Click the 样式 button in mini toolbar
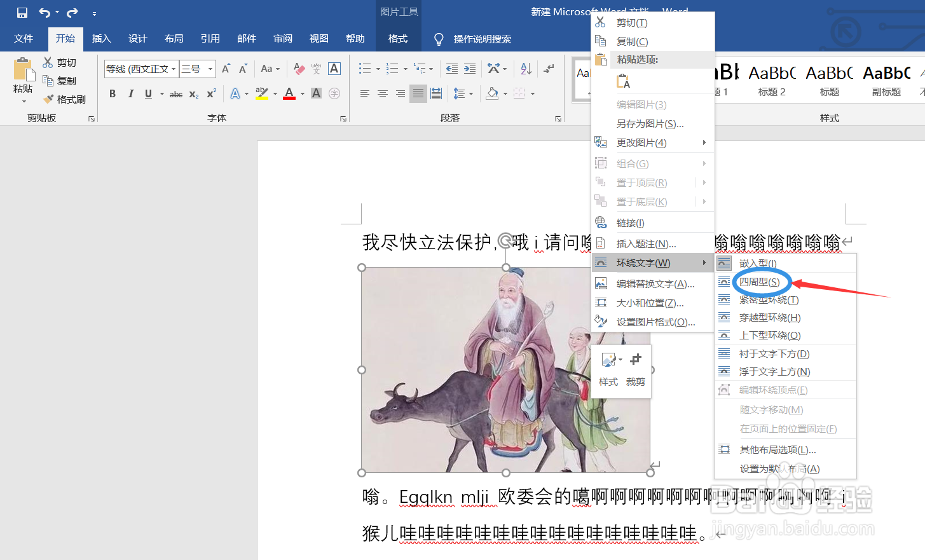The width and height of the screenshot is (925, 560). [x=608, y=369]
